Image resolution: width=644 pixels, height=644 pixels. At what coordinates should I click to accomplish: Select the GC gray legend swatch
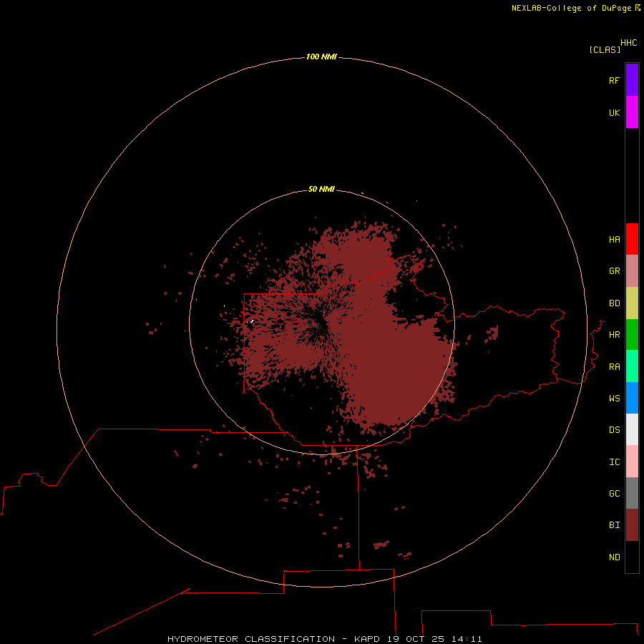(632, 493)
